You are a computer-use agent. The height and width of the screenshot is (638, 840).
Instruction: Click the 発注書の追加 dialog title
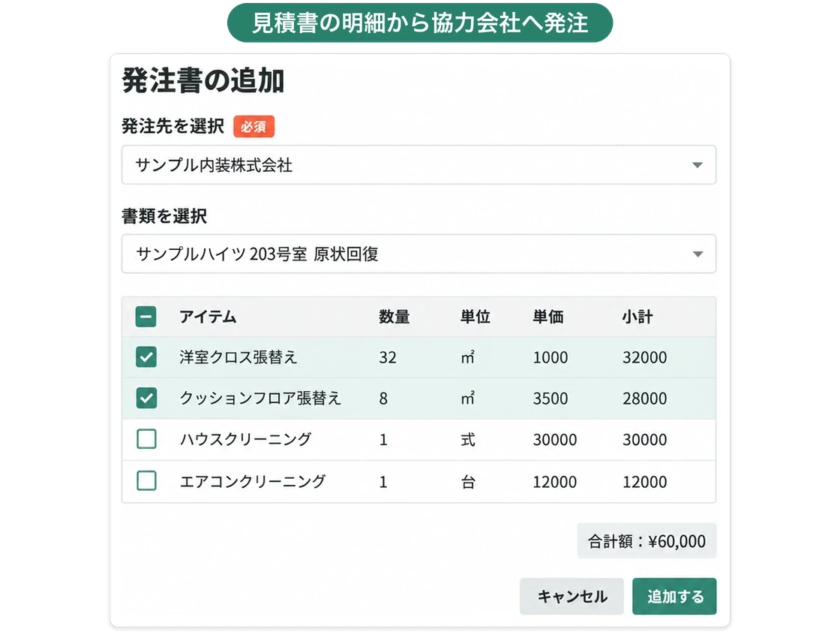[203, 80]
